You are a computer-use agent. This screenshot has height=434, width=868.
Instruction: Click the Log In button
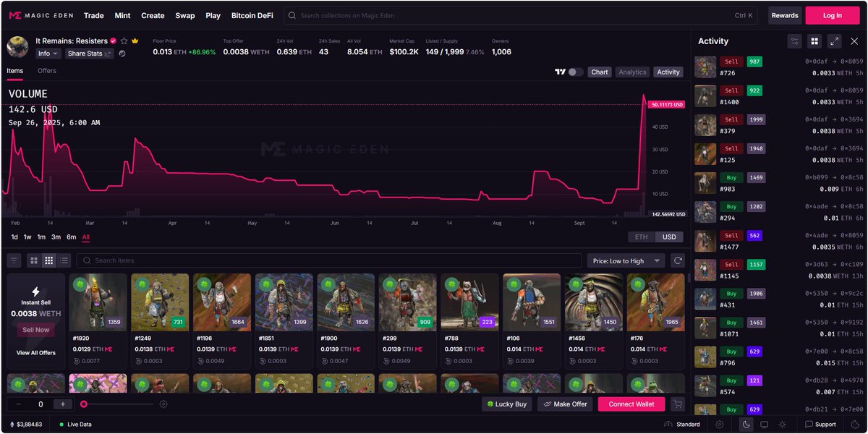(833, 15)
